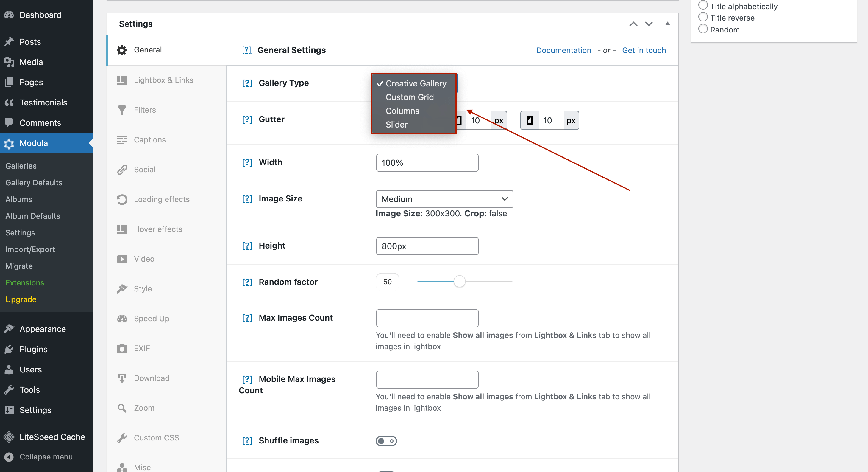Click the LiteSpeed Cache diamond icon
Screen dimensions: 868x472
pyautogui.click(x=9, y=437)
